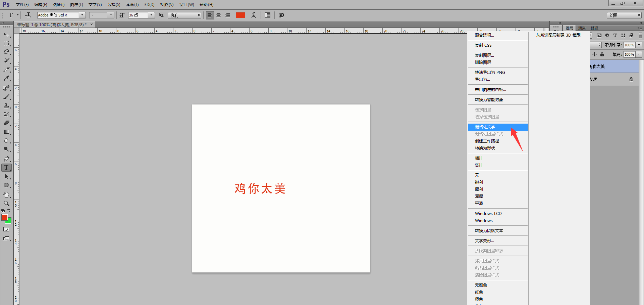Choose Convert to Shape menu entry
Viewport: 644px width, 305px height.
pyautogui.click(x=498, y=148)
